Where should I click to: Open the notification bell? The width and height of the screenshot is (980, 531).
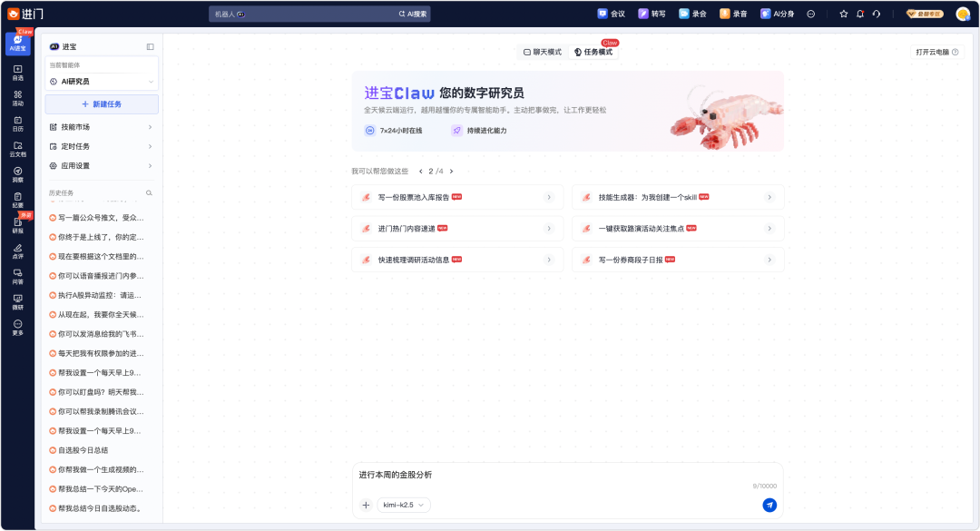[x=860, y=14]
